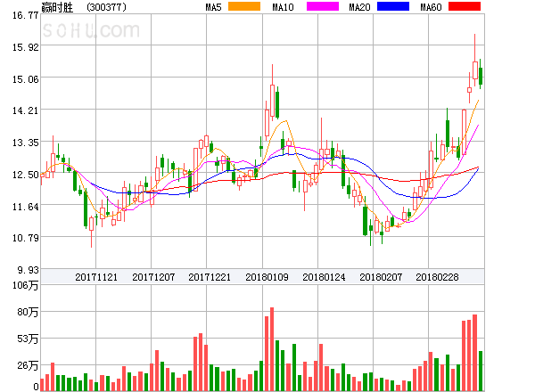This screenshot has height=392, width=535.
Task: Click the 20180228 date axis label
Action: [x=437, y=277]
